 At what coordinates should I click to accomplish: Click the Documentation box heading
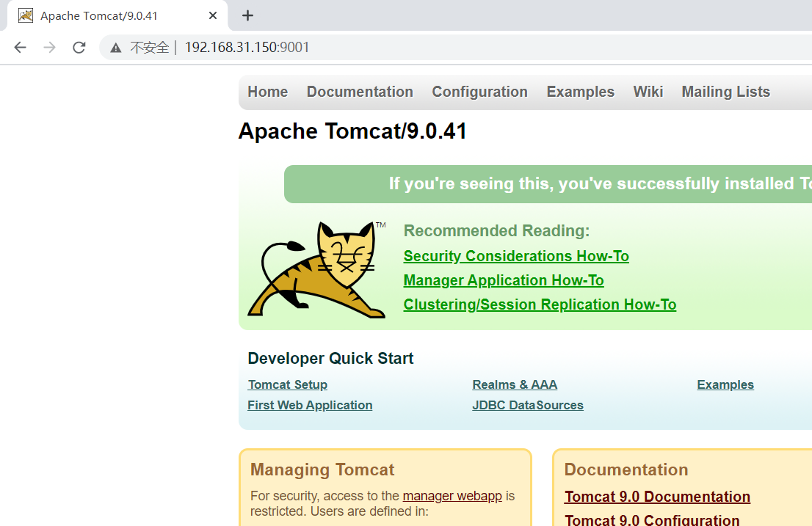click(626, 470)
